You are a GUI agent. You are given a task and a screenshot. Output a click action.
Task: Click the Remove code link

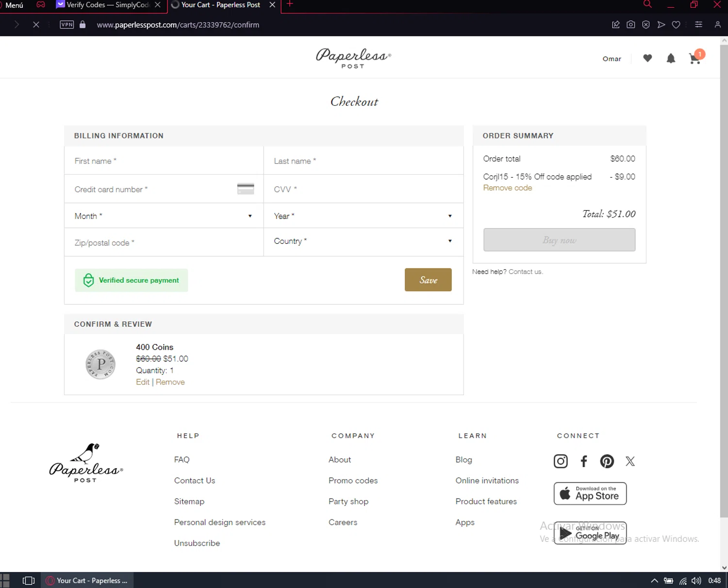coord(507,188)
